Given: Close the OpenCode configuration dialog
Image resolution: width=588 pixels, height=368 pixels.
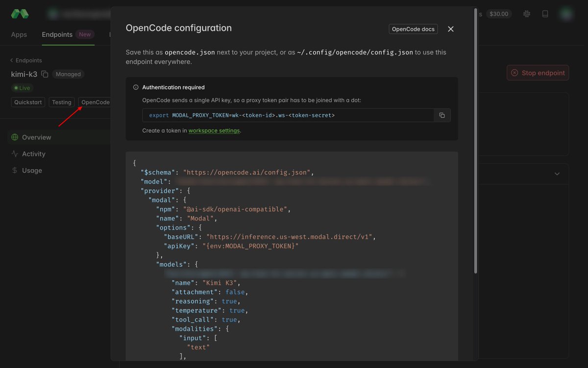Looking at the screenshot, I should point(451,29).
